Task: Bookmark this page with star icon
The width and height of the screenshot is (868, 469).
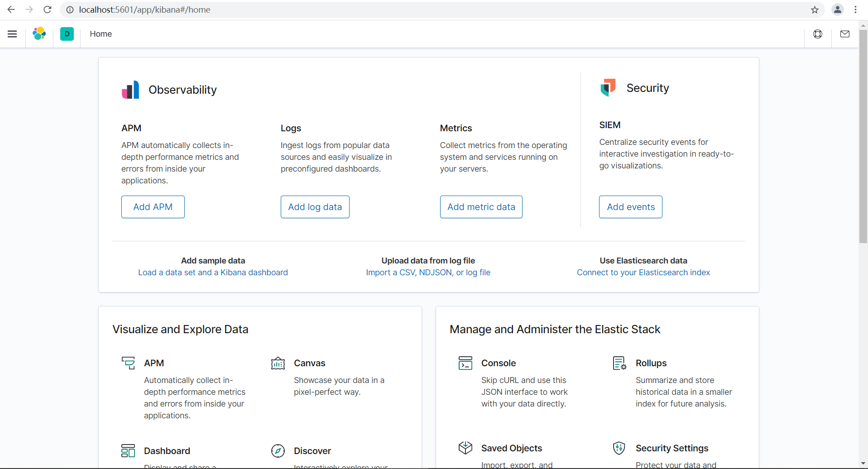Action: point(815,10)
